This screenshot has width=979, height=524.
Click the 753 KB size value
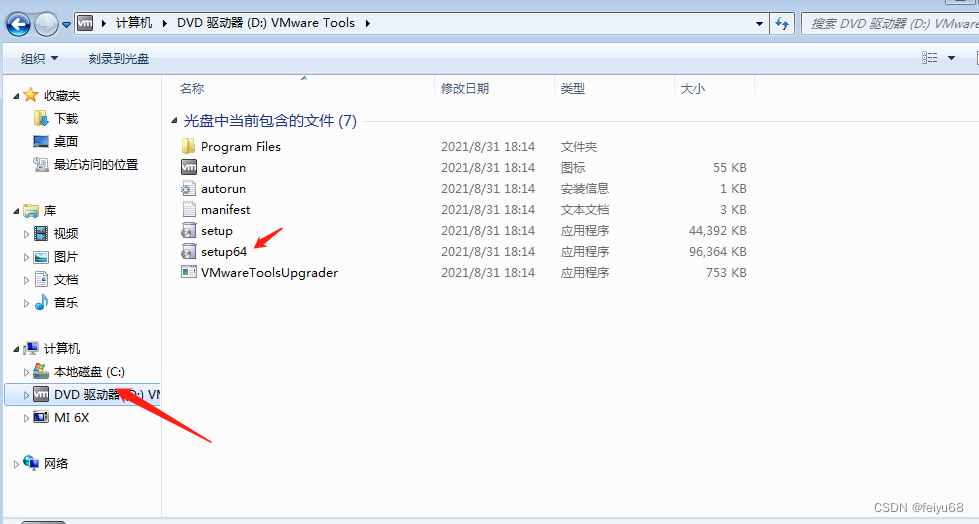(726, 272)
